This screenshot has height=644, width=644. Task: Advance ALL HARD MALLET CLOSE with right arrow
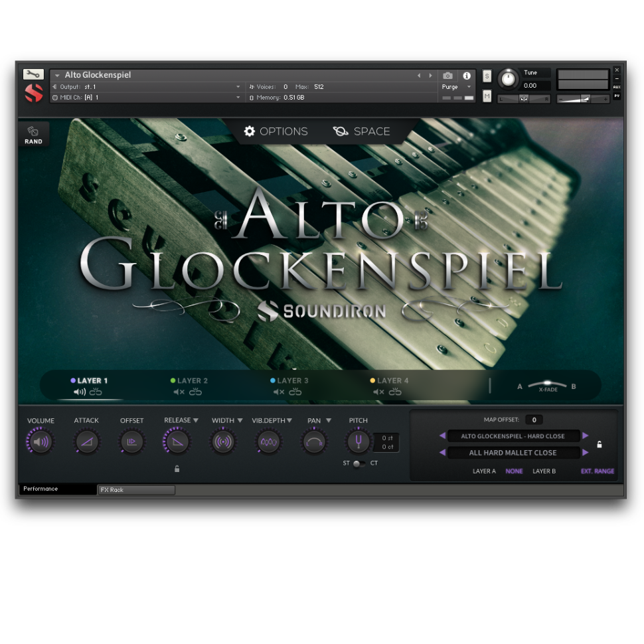(586, 452)
